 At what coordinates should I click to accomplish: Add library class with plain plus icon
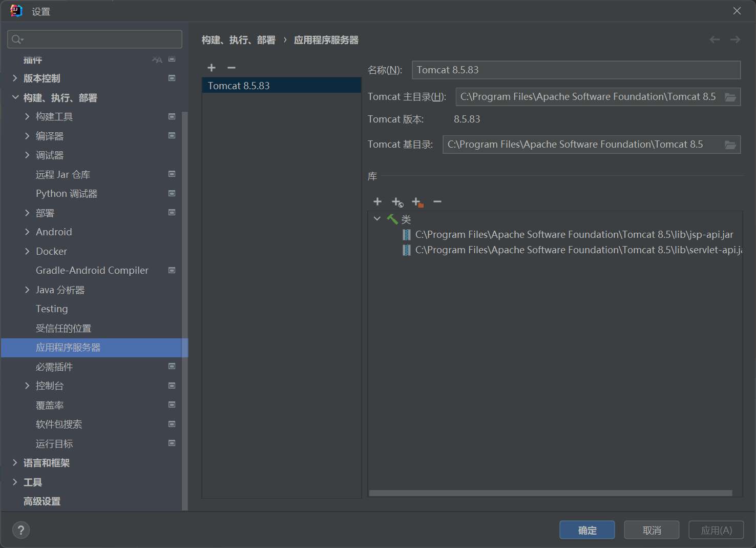tap(377, 201)
